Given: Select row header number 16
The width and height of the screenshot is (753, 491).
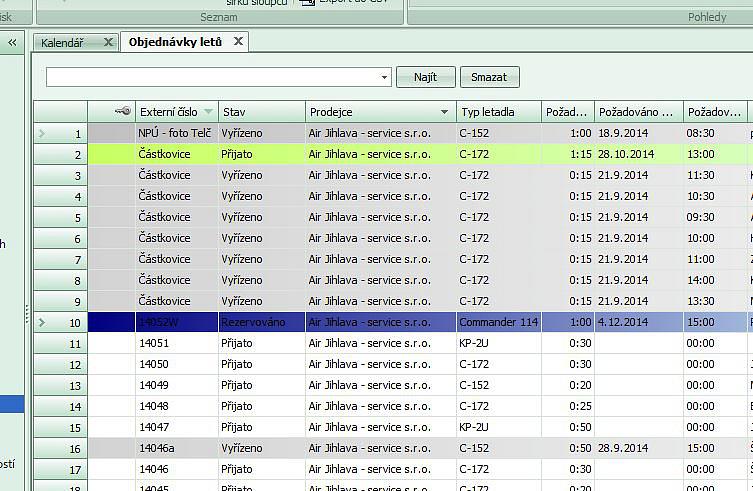Looking at the screenshot, I should (x=61, y=448).
